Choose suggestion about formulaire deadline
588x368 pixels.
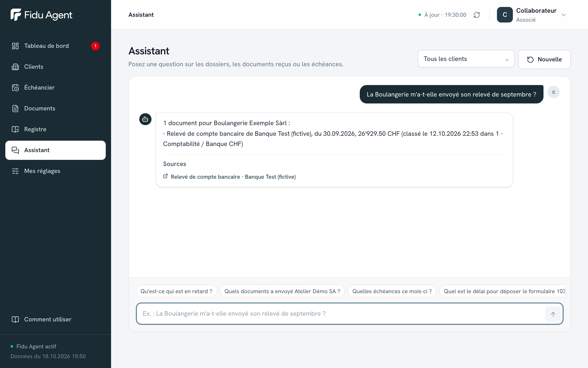(x=502, y=291)
